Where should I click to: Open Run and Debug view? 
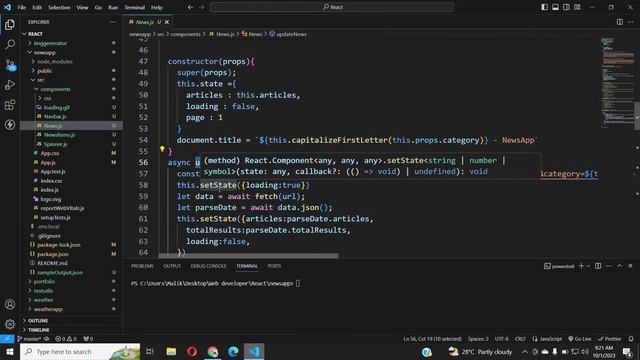tap(10, 84)
